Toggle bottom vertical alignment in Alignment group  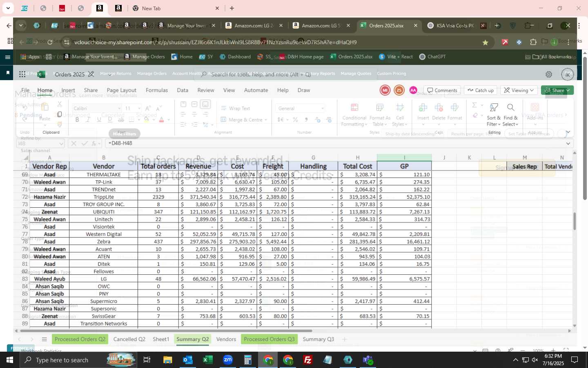(205, 104)
